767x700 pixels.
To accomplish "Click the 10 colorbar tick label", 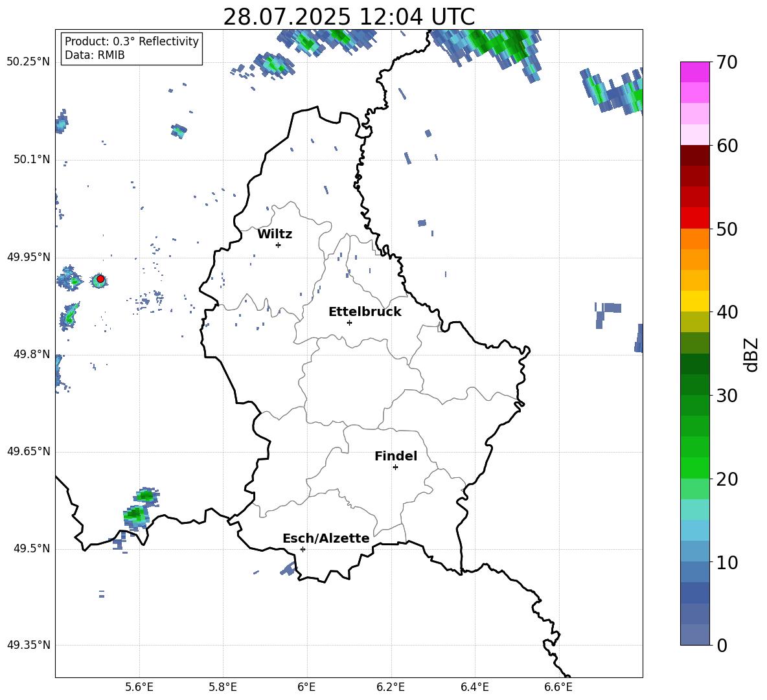I will click(727, 563).
